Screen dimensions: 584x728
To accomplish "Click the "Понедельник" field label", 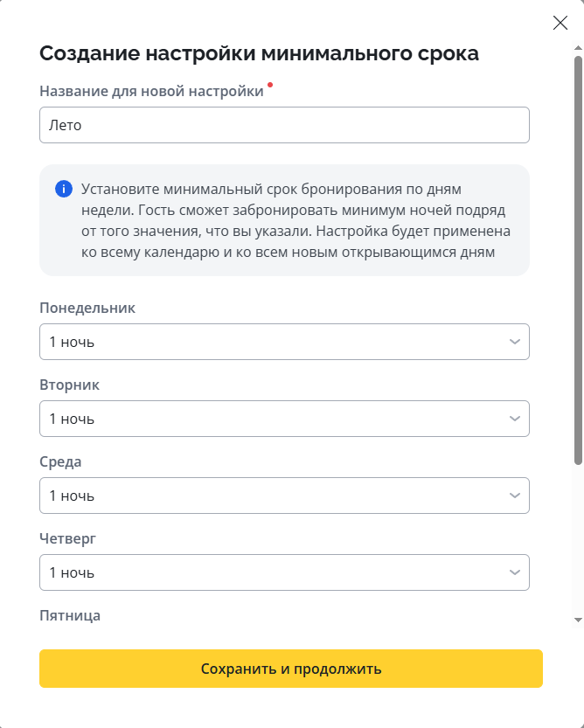I will 87,308.
